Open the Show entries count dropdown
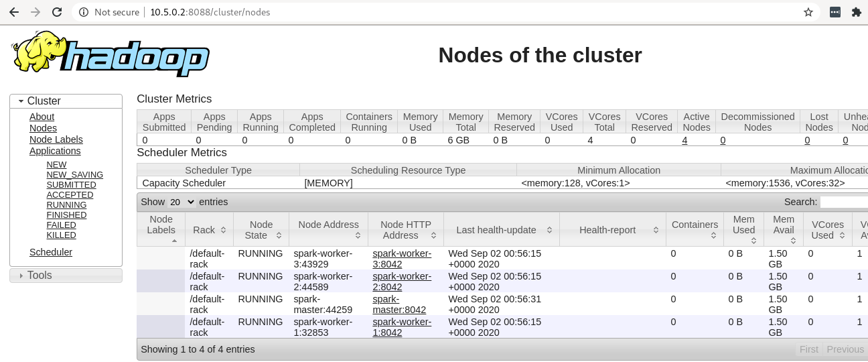 182,202
